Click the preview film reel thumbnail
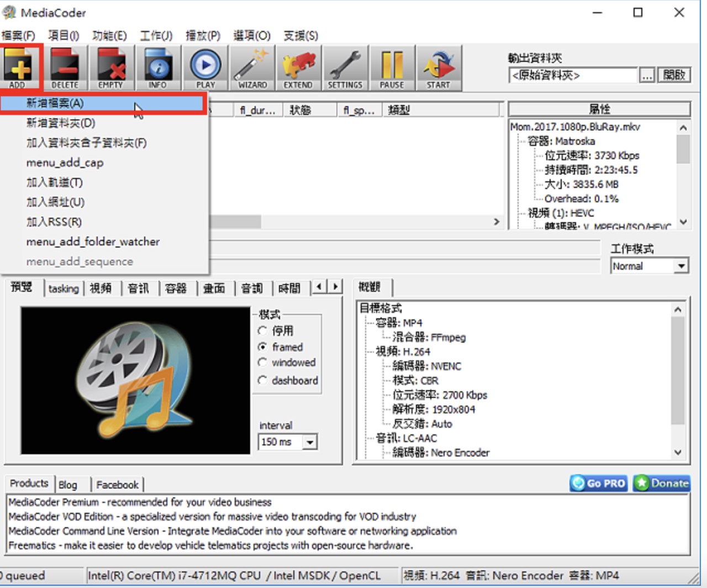 (135, 381)
